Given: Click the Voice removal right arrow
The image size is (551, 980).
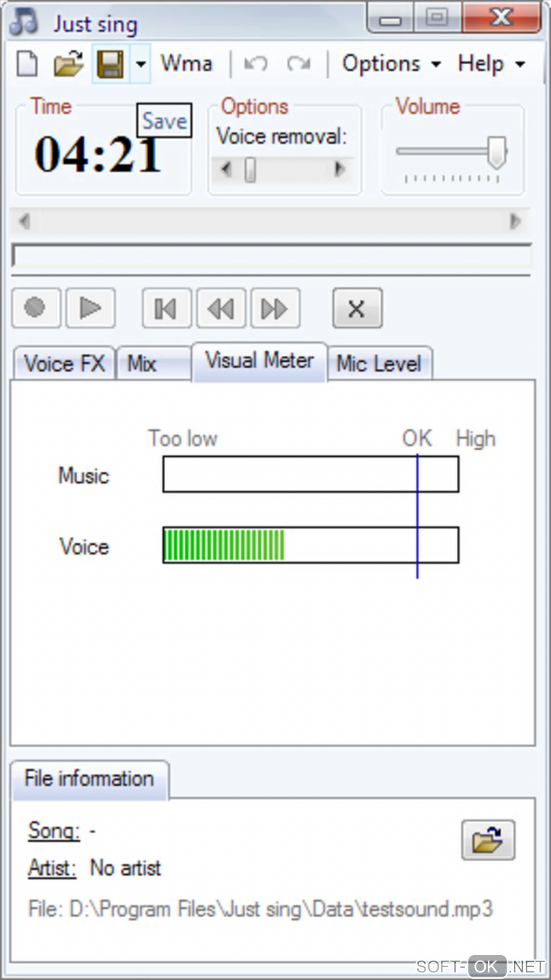Looking at the screenshot, I should [339, 170].
